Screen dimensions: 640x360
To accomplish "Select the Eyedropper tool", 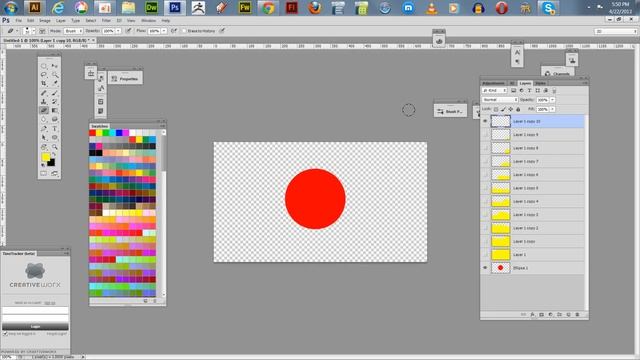I will [55, 83].
